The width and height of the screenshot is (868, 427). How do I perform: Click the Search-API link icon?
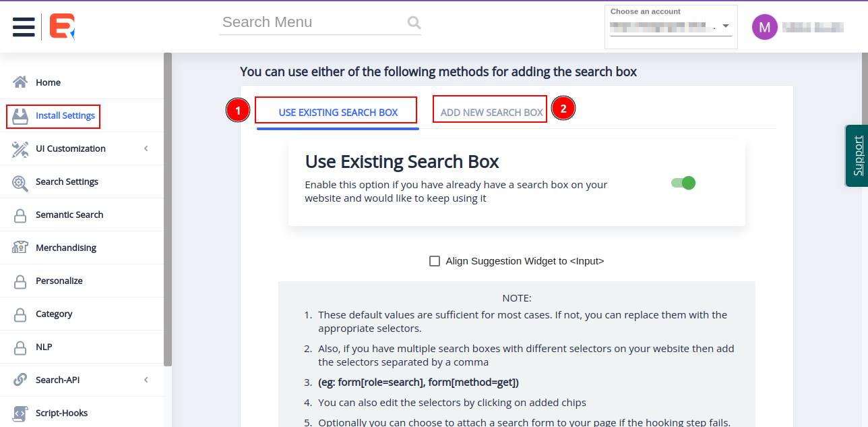pyautogui.click(x=20, y=380)
